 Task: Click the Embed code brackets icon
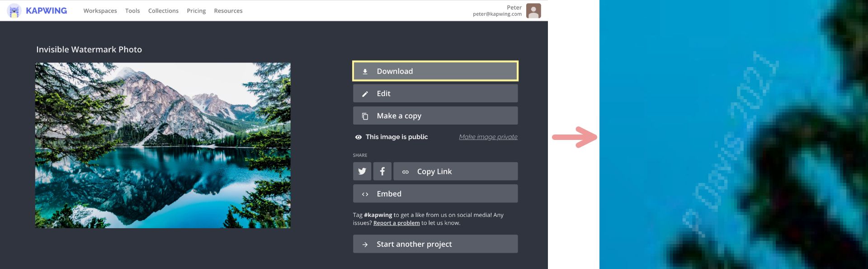tap(365, 194)
